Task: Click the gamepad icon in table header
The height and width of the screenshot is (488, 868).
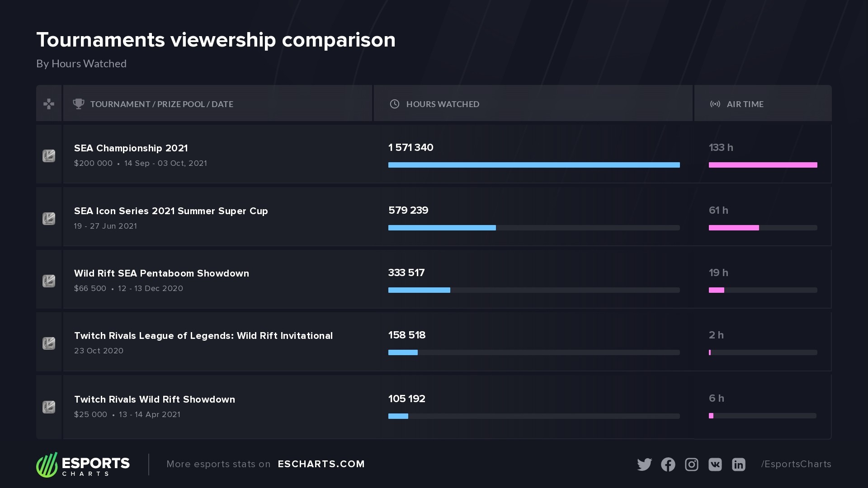Action: (49, 104)
